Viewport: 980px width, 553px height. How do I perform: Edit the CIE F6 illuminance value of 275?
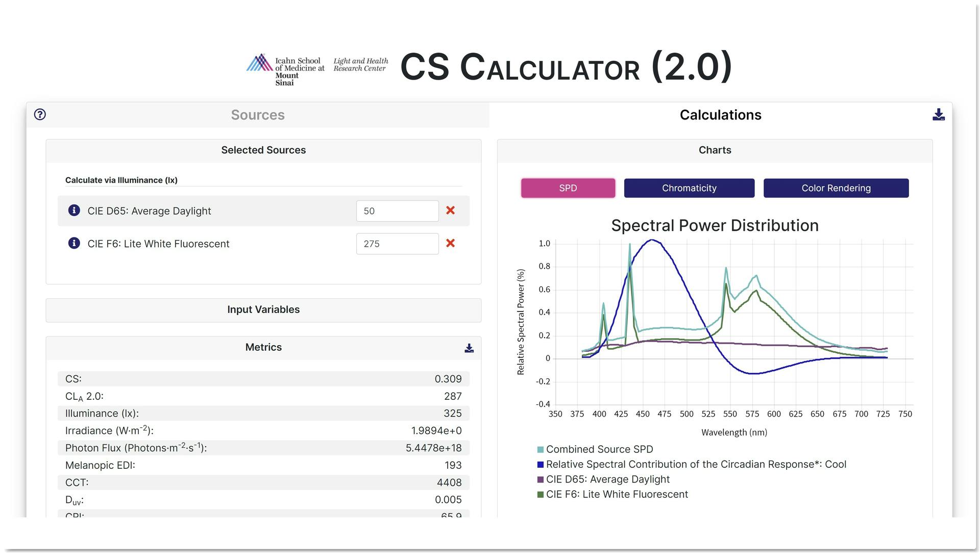click(397, 244)
